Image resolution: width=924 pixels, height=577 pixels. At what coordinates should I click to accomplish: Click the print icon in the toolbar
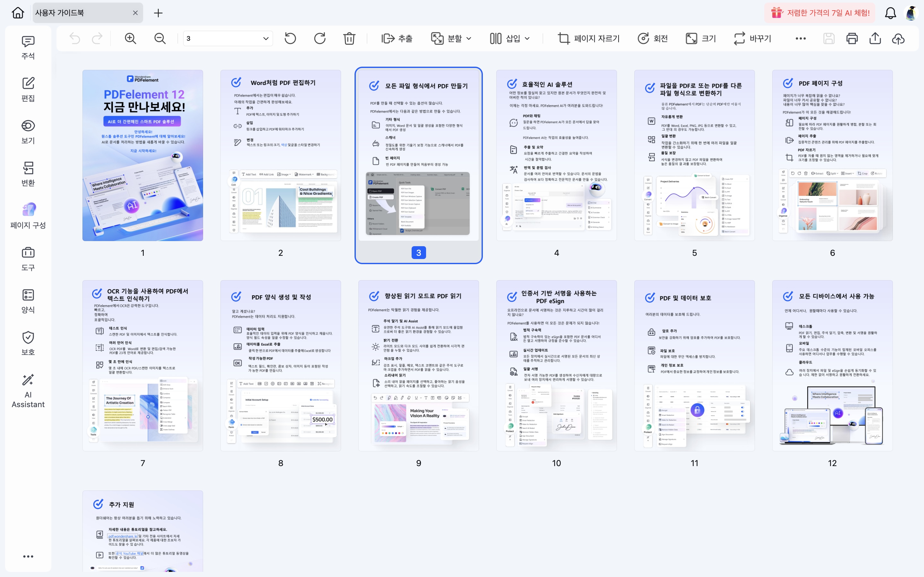[852, 38]
